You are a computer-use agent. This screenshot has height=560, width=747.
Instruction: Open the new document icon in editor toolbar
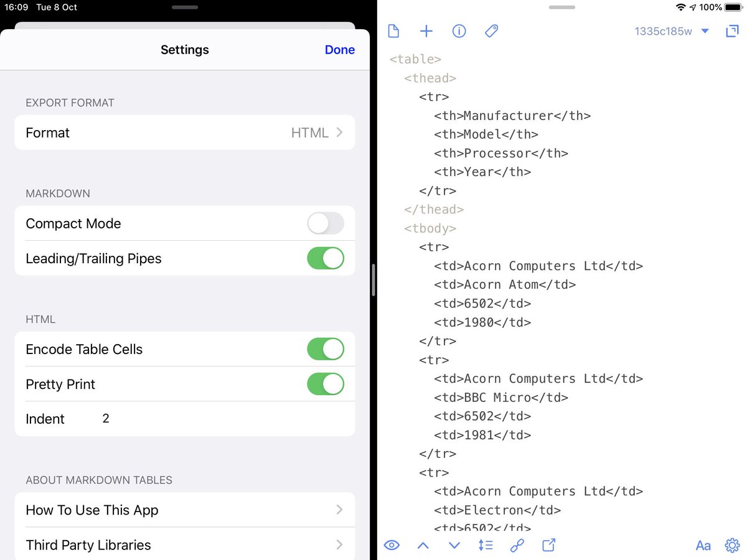(393, 31)
